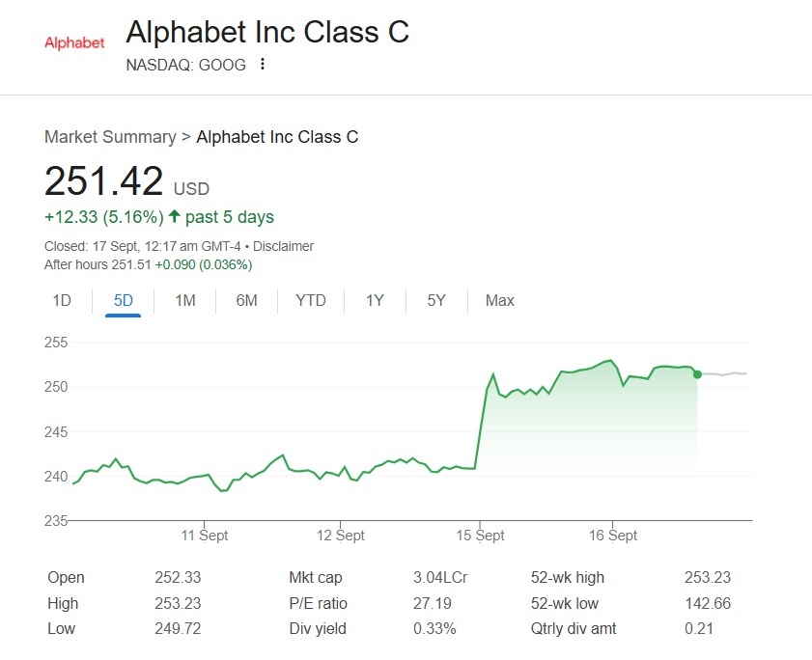Click the 12 Sept marker on the chart axis
Screen dimensions: 812x660
click(x=340, y=536)
